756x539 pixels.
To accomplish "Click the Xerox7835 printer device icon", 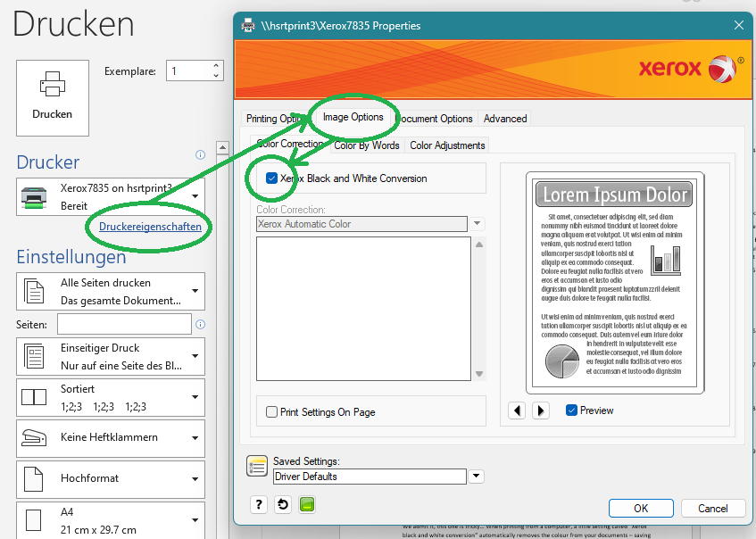I will pyautogui.click(x=34, y=198).
